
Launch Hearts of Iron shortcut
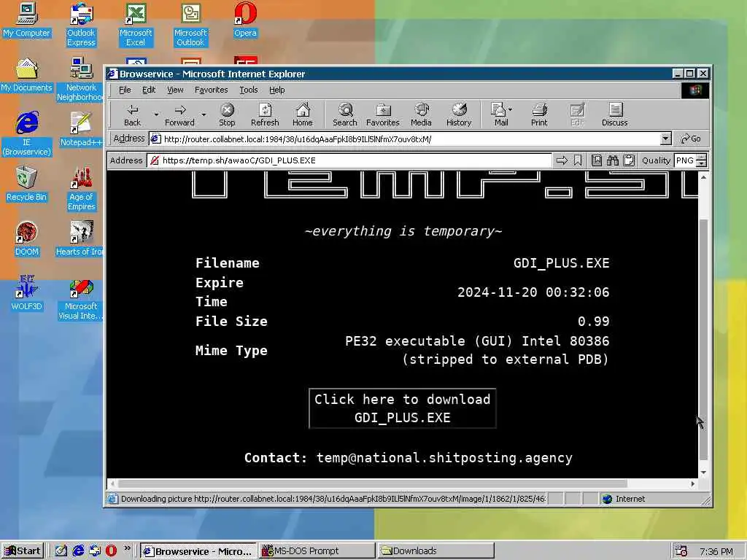[x=80, y=239]
